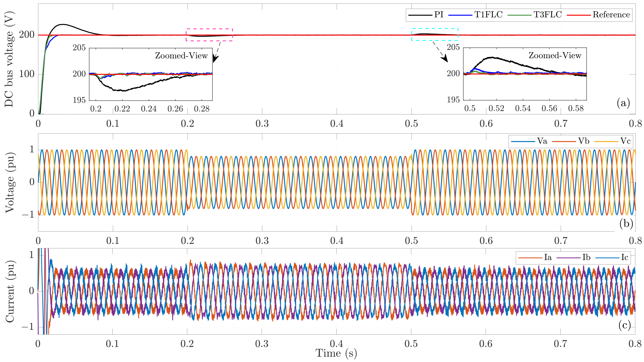Click the (a) subplot label

point(623,103)
